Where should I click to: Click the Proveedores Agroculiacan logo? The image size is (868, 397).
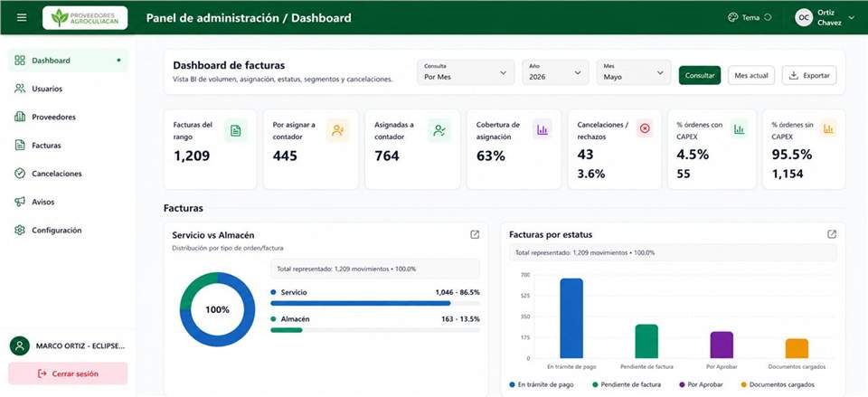[85, 18]
